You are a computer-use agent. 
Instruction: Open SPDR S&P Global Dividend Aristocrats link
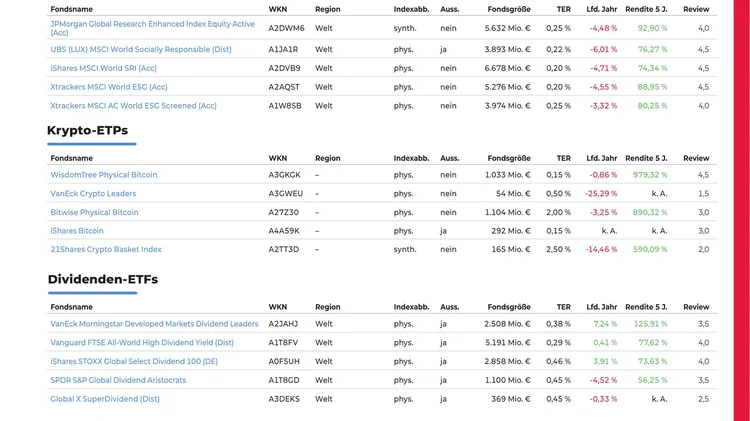pyautogui.click(x=118, y=380)
